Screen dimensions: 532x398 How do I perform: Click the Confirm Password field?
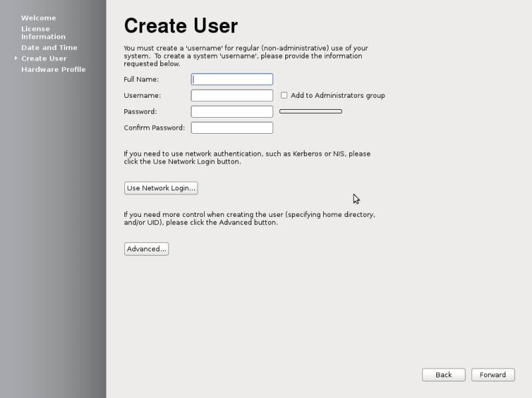(x=231, y=128)
